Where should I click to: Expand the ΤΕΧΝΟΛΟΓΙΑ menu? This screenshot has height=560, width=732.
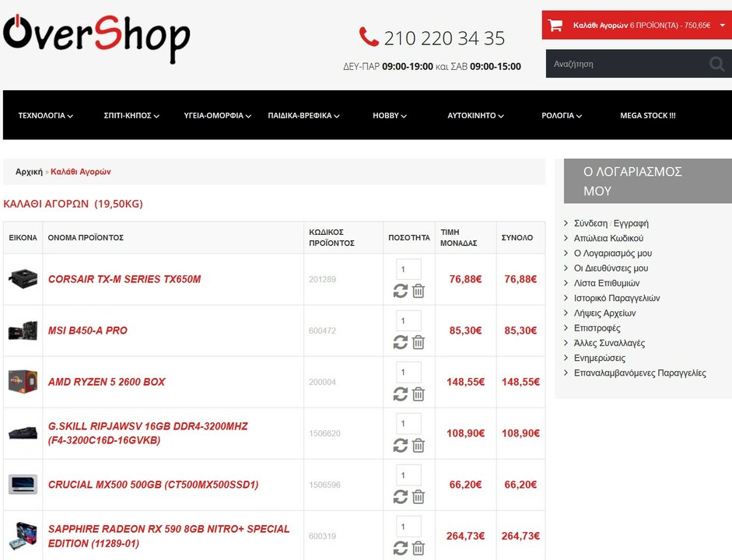pyautogui.click(x=45, y=115)
